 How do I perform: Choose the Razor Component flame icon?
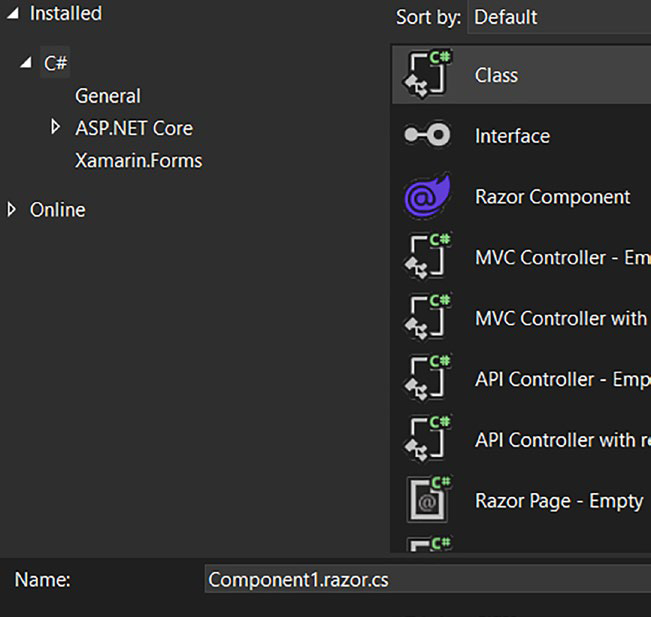tap(428, 196)
